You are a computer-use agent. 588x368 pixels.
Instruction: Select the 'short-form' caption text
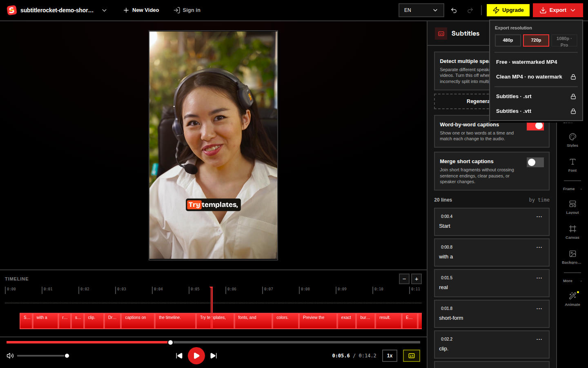(x=451, y=318)
